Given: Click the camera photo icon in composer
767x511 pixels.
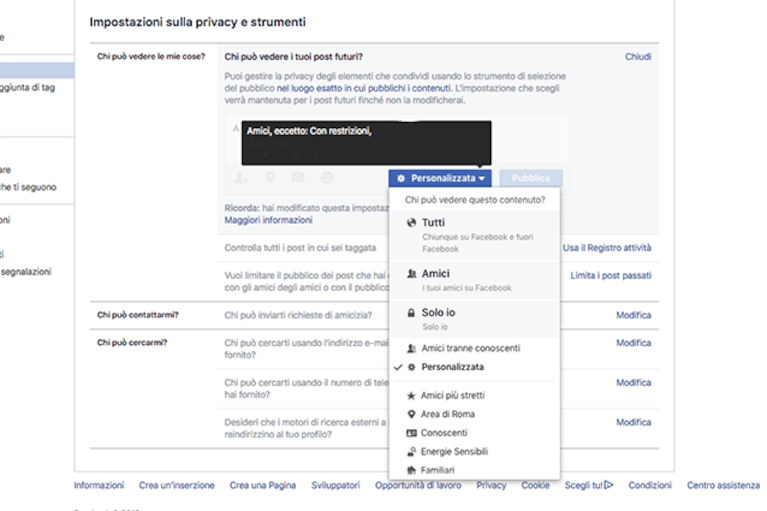Looking at the screenshot, I should tap(298, 178).
